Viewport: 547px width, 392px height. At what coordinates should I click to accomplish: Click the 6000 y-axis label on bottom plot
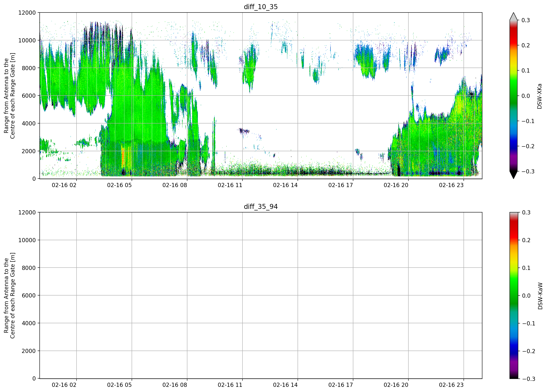pos(29,295)
